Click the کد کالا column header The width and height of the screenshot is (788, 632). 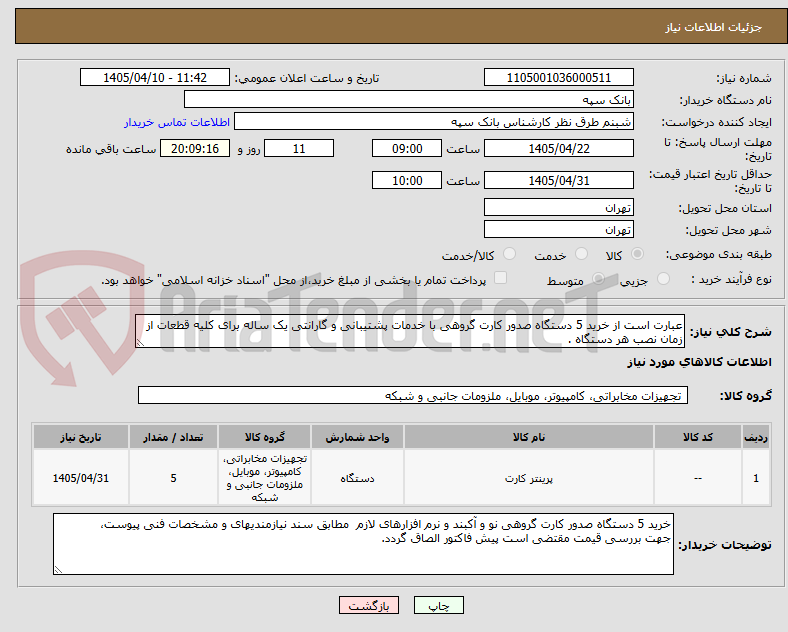point(698,437)
